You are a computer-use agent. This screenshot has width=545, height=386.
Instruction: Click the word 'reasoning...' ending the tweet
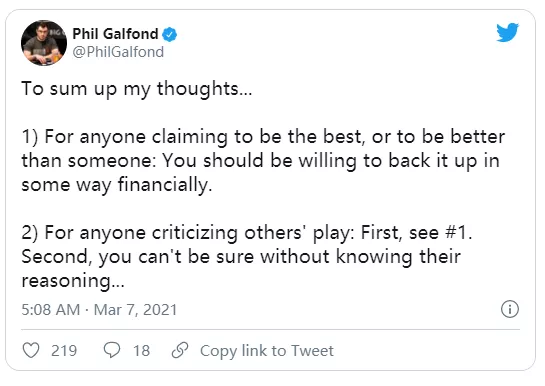pyautogui.click(x=73, y=281)
